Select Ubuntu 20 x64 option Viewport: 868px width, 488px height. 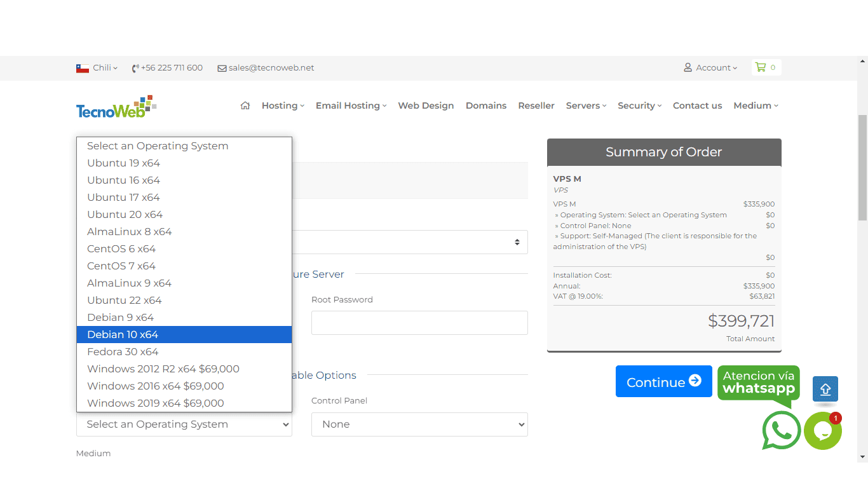pyautogui.click(x=184, y=215)
